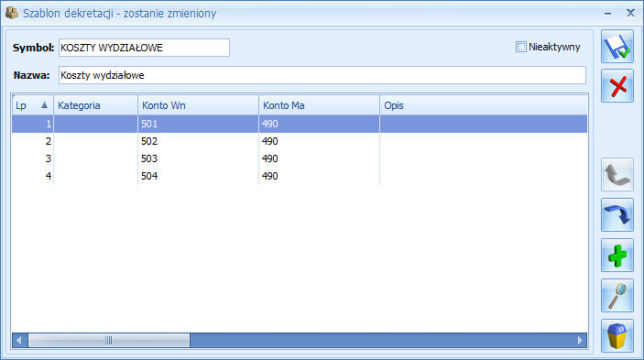The image size is (644, 360).
Task: Click the Nazwa input field
Action: (x=322, y=75)
